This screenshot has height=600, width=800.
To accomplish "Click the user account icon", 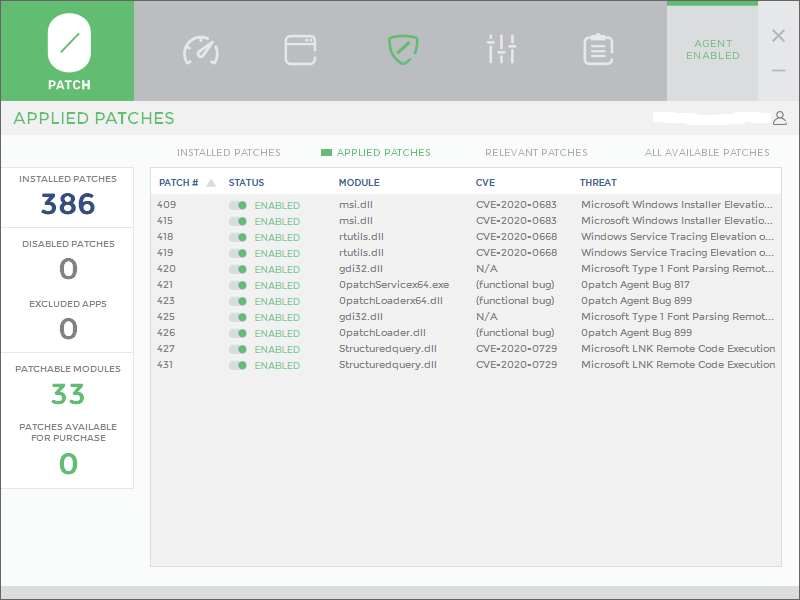I will pos(779,118).
